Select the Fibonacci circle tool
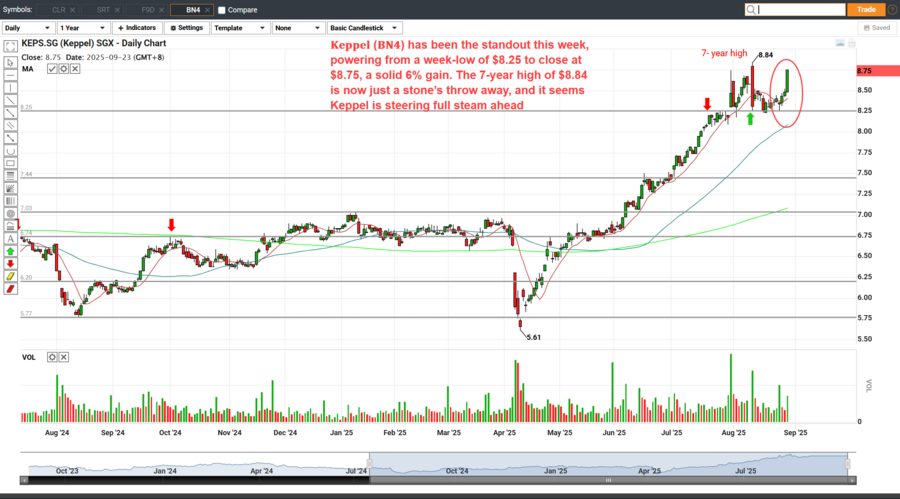The width and height of the screenshot is (900, 499). [10, 214]
